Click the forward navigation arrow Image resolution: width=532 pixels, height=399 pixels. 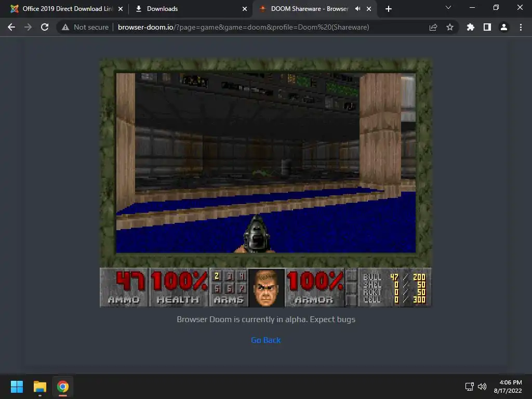point(28,27)
